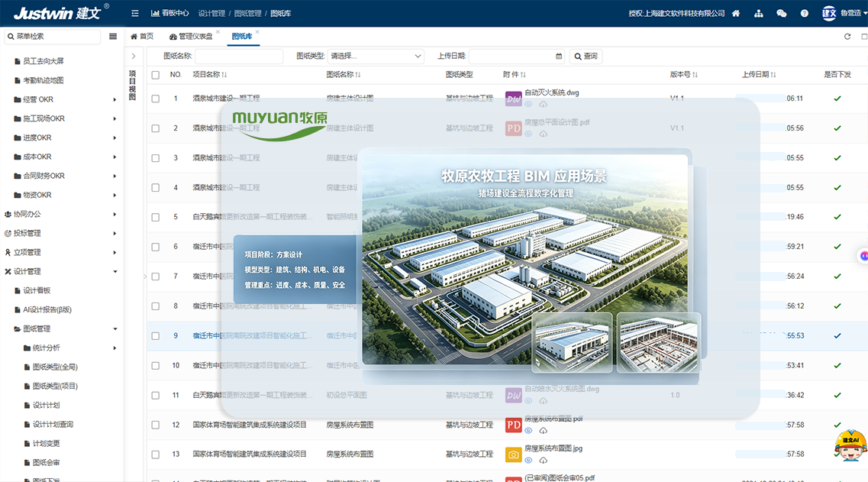Click the 建文 user avatar

point(829,13)
